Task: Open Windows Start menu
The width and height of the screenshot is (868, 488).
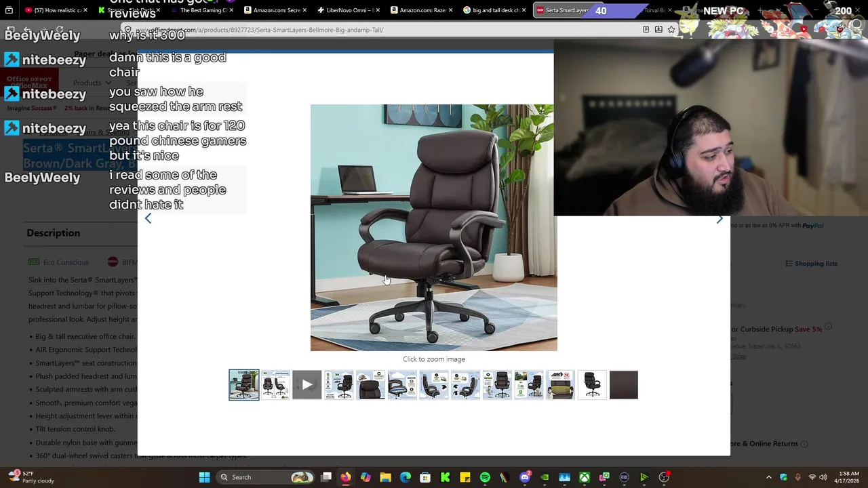Action: (204, 477)
